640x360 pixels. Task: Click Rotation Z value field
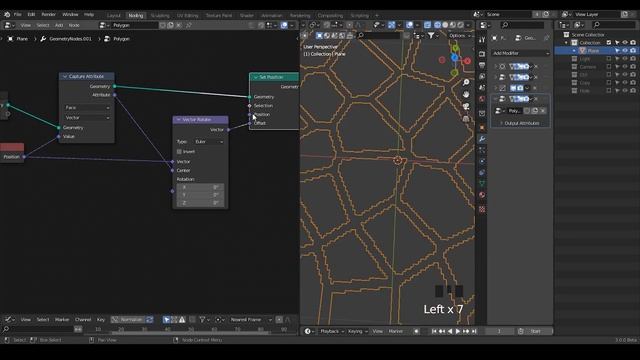200,203
